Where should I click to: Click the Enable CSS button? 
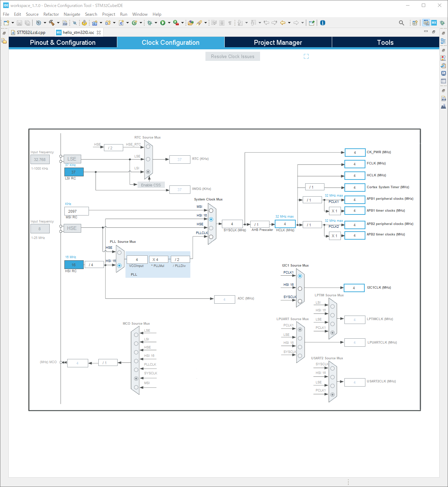click(x=151, y=185)
